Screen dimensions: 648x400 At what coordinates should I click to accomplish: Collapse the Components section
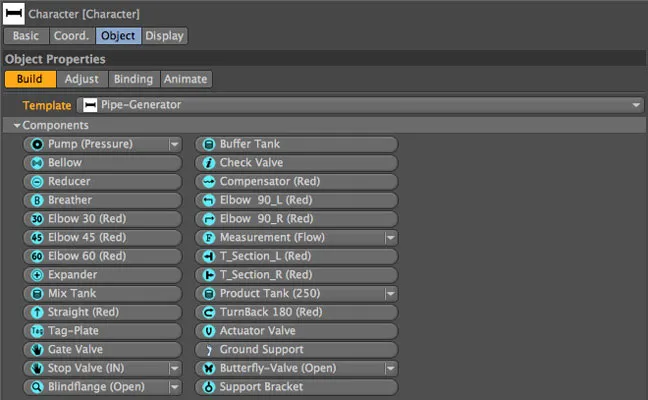(17, 126)
